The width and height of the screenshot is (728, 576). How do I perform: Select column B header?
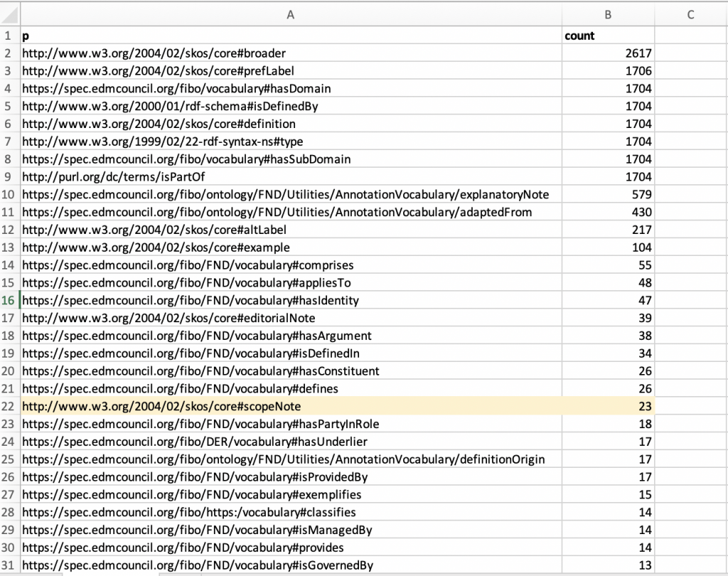pos(608,15)
